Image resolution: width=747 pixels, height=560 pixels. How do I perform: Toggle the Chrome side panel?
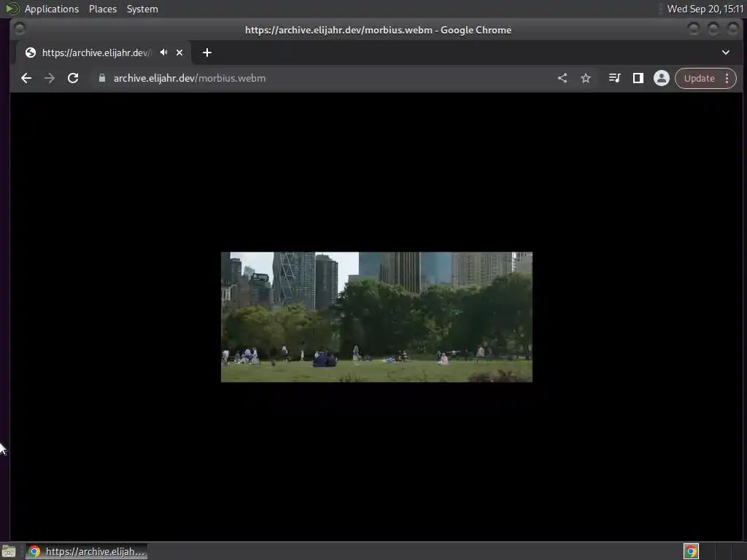point(638,78)
